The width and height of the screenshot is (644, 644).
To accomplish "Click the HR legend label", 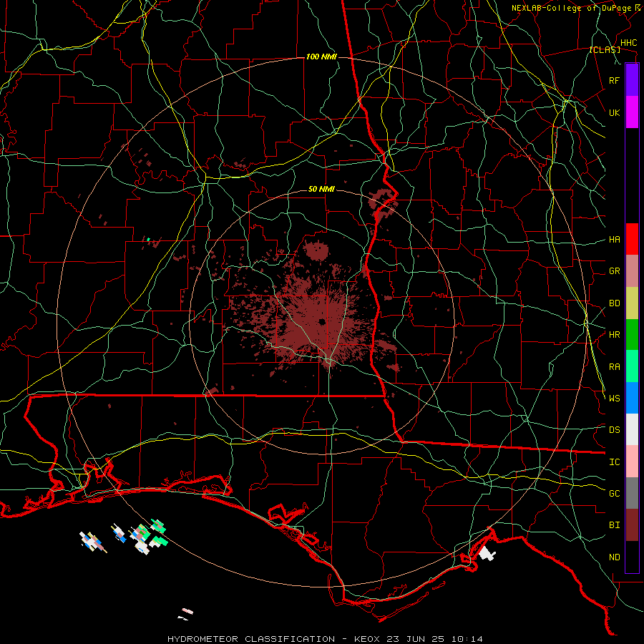I will coord(614,335).
